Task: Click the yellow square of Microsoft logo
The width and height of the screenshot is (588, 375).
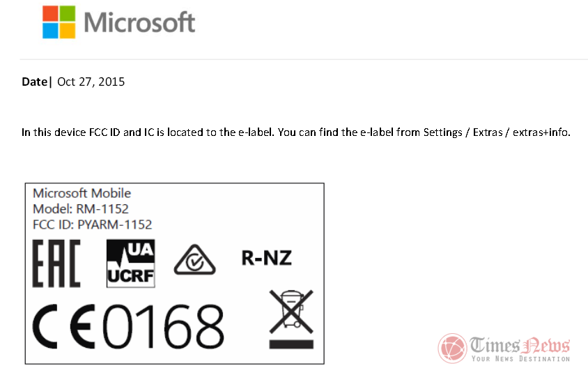Action: [68, 31]
